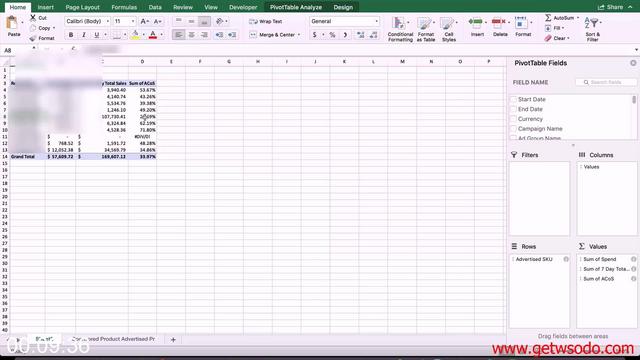This screenshot has width=640, height=360.
Task: Apply cell borders icon
Action: click(x=117, y=35)
